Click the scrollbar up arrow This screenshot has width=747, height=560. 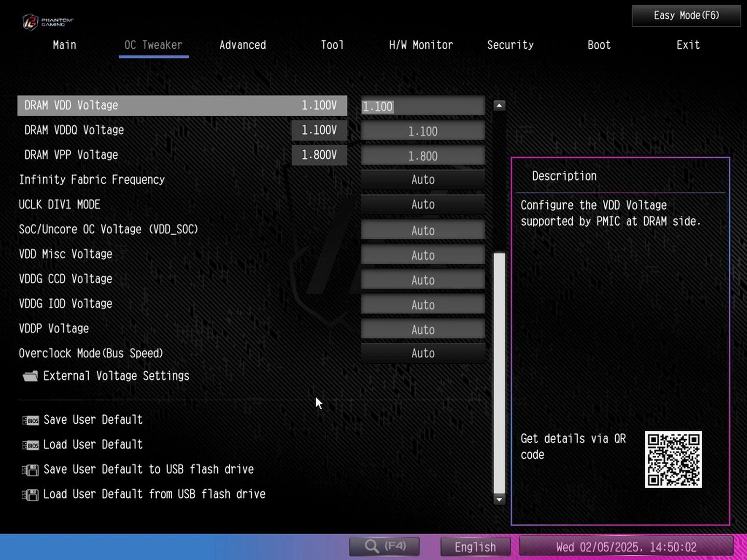pos(499,106)
